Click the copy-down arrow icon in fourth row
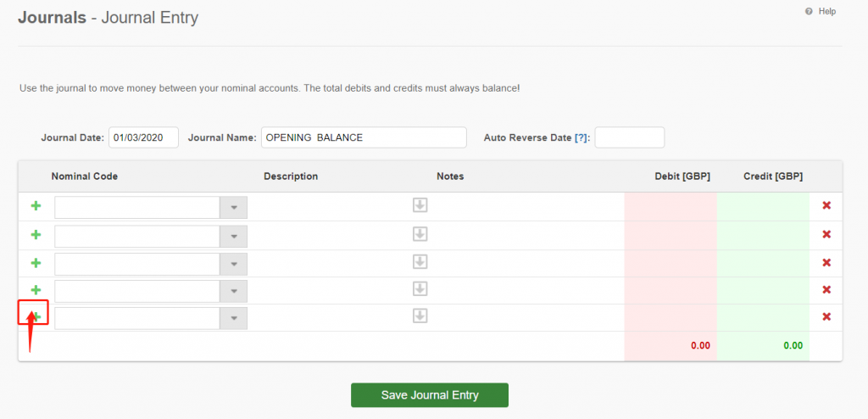Screen dimensions: 868x419 click(420, 288)
